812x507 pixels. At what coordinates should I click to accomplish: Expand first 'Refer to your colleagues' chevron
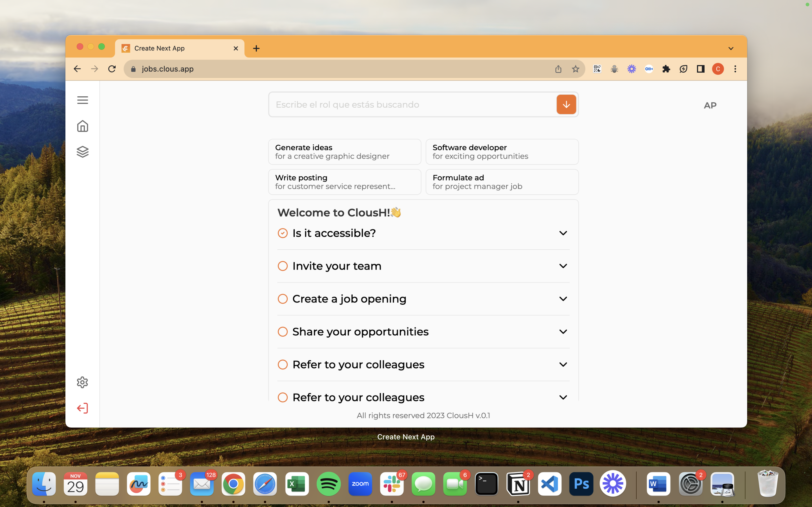[x=563, y=364]
